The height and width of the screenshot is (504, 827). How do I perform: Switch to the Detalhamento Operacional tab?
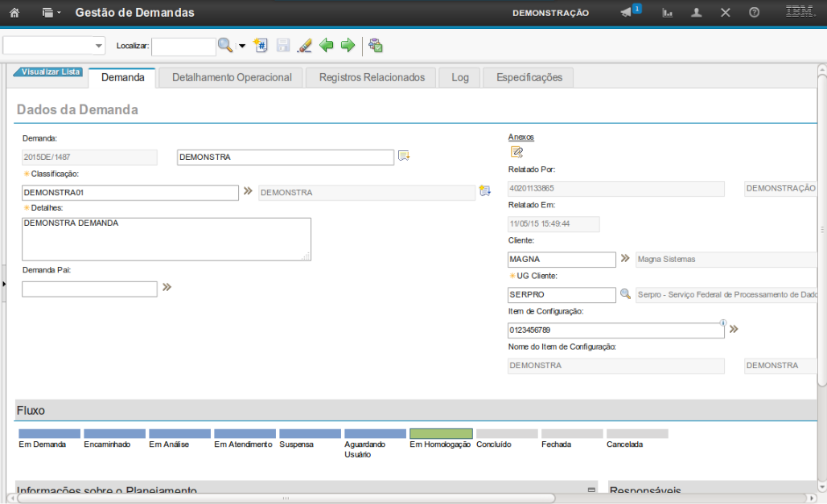[x=232, y=77]
